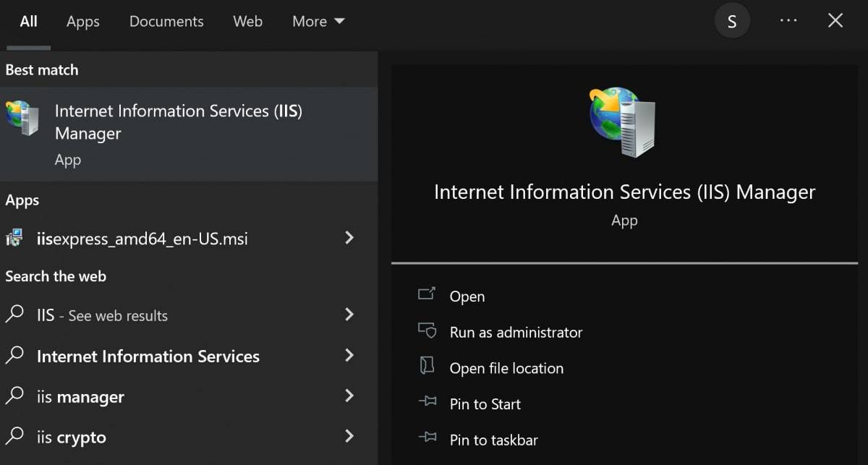Click the IIS Manager icon under Best match

tap(22, 119)
